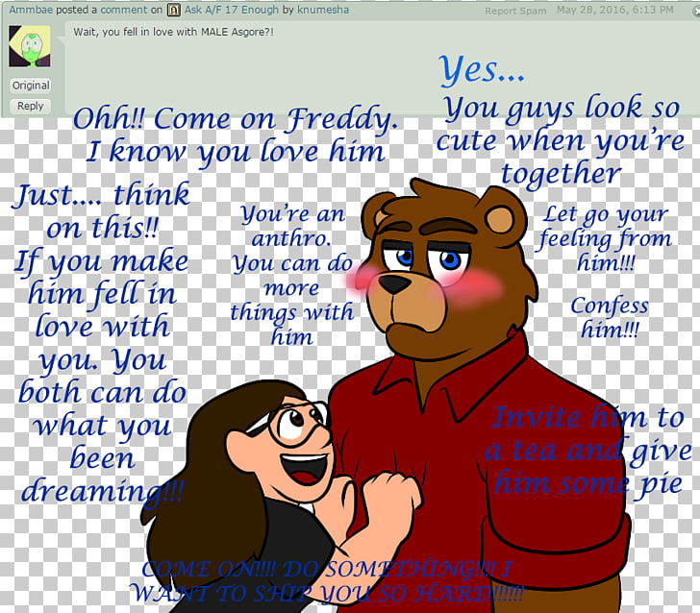Click the comment text 'Wait, you fell in love with MALE Asgore?!'
Screen dimensions: 700x613
pos(173,32)
